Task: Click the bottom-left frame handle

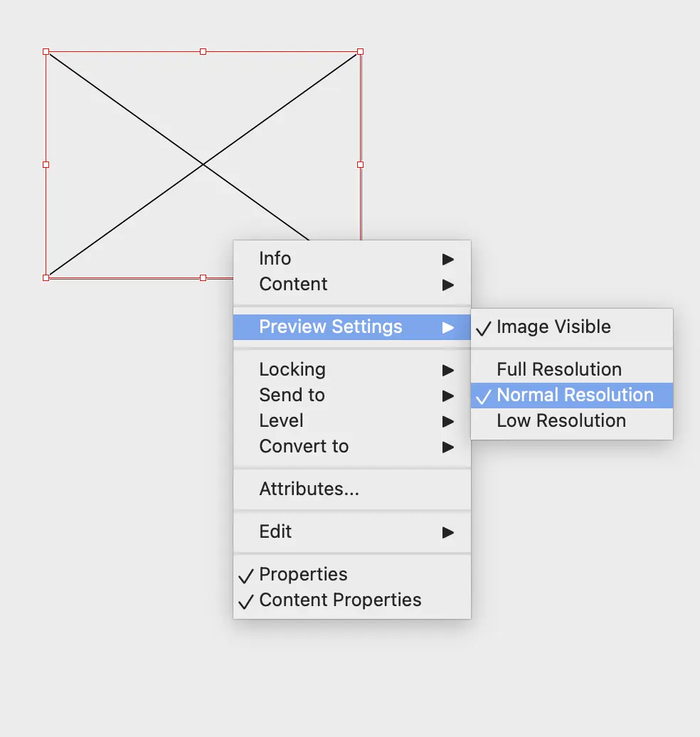Action: pyautogui.click(x=46, y=277)
